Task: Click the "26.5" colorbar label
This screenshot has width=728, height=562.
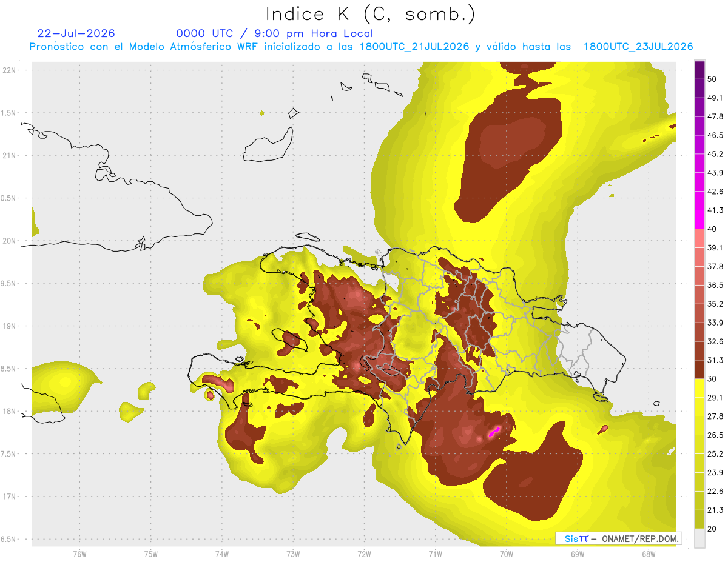Action: click(716, 435)
